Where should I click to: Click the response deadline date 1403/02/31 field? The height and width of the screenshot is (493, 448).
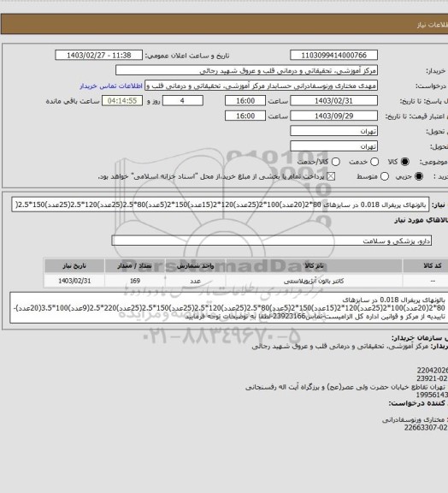click(x=333, y=101)
